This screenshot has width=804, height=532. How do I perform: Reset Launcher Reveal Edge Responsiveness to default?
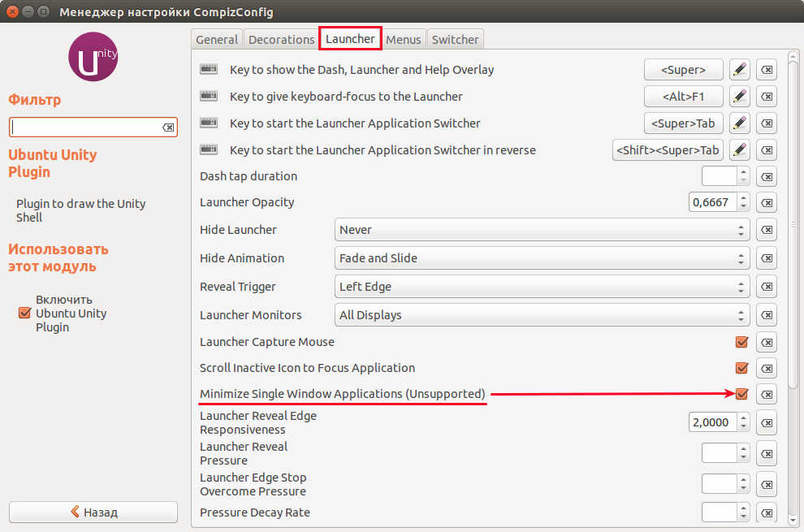click(x=767, y=423)
